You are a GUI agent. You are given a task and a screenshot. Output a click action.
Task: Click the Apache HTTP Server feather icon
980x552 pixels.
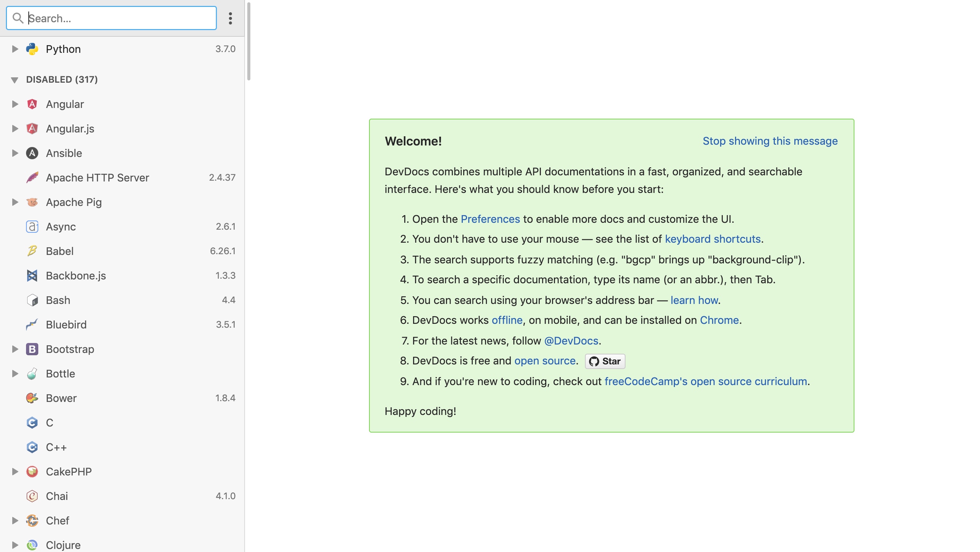click(32, 178)
